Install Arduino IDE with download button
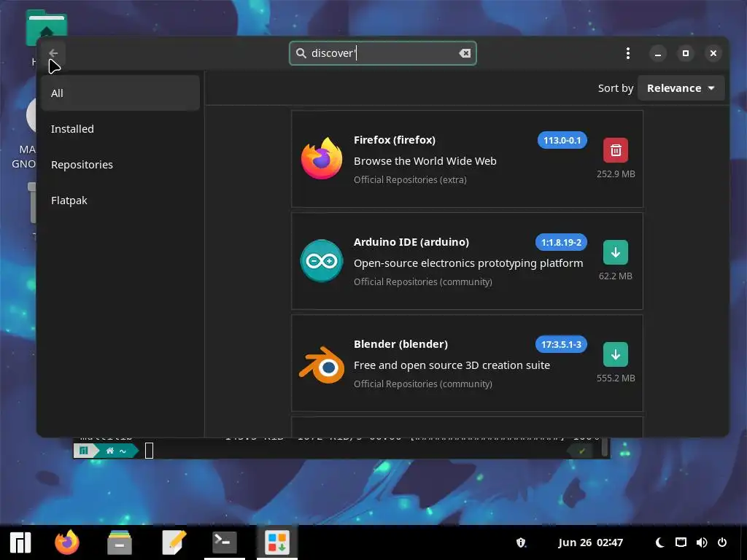Viewport: 747px width, 560px height. 616,252
